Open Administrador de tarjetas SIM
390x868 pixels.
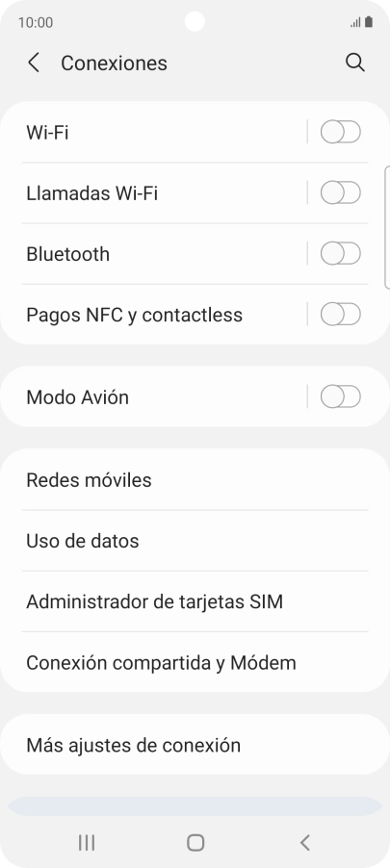point(195,601)
